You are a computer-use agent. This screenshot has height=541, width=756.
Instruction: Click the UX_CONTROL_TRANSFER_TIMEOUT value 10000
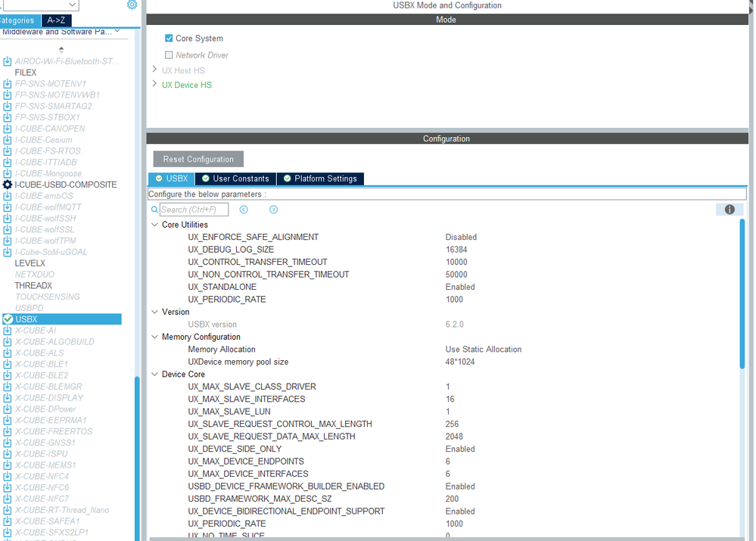[x=456, y=262]
